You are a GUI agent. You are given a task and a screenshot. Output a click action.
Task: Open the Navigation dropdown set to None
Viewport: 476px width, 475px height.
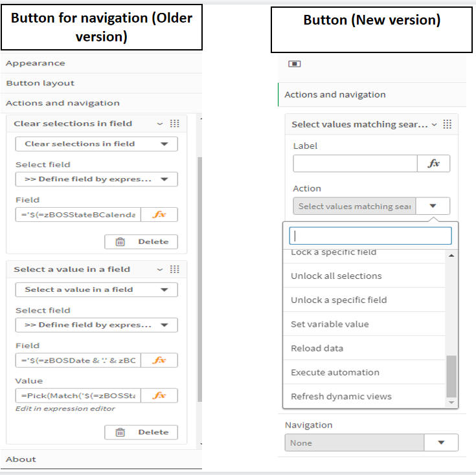pyautogui.click(x=441, y=443)
